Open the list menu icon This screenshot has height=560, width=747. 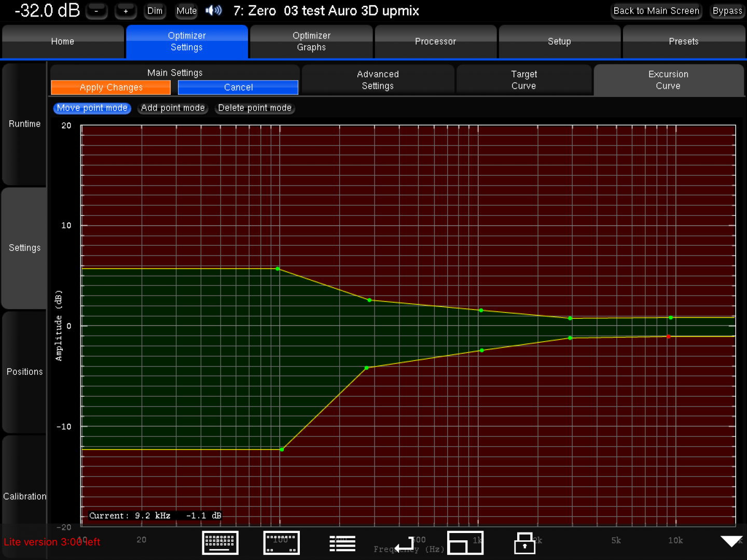click(x=342, y=543)
